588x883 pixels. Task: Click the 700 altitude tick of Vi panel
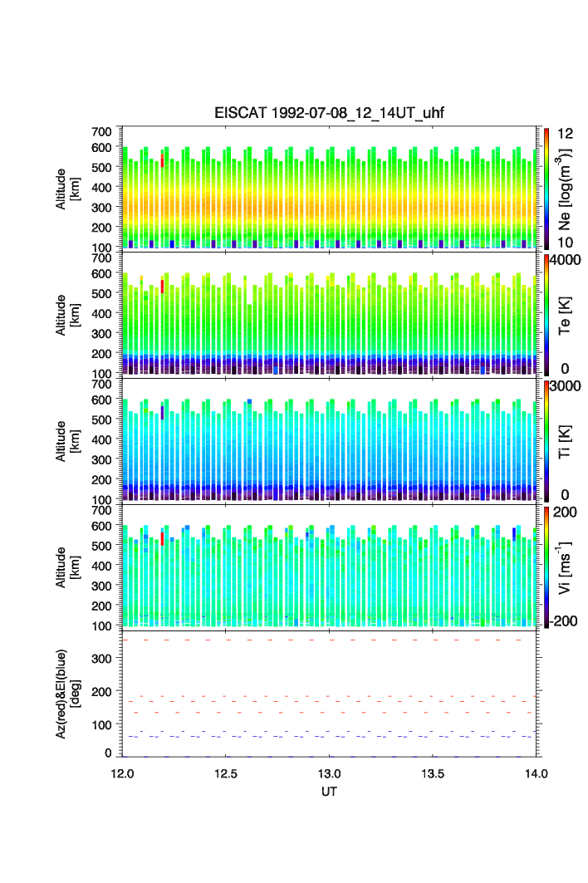101,510
